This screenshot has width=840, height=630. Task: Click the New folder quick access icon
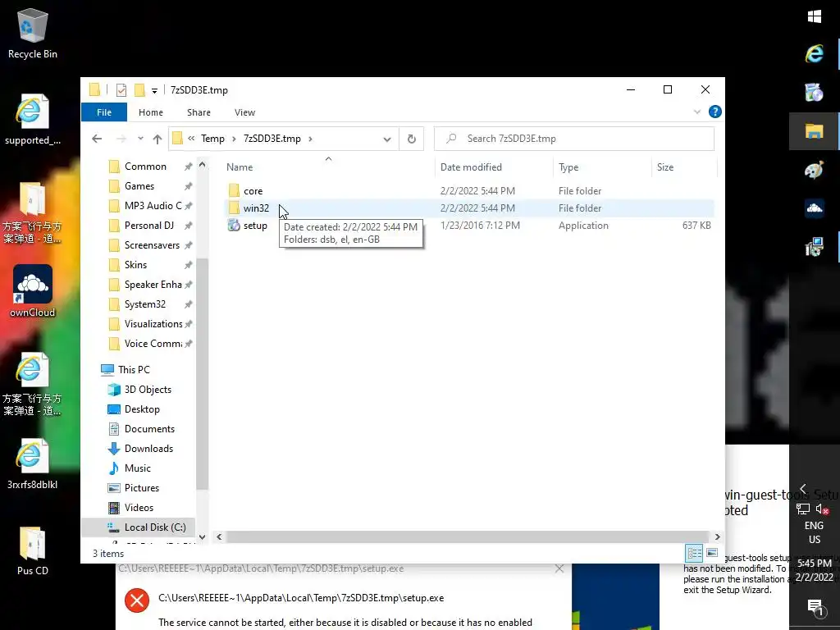tap(139, 90)
